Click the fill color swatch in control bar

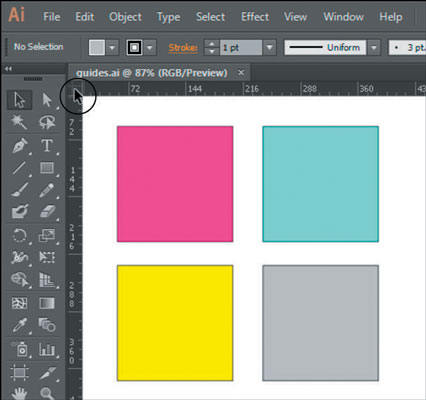97,48
